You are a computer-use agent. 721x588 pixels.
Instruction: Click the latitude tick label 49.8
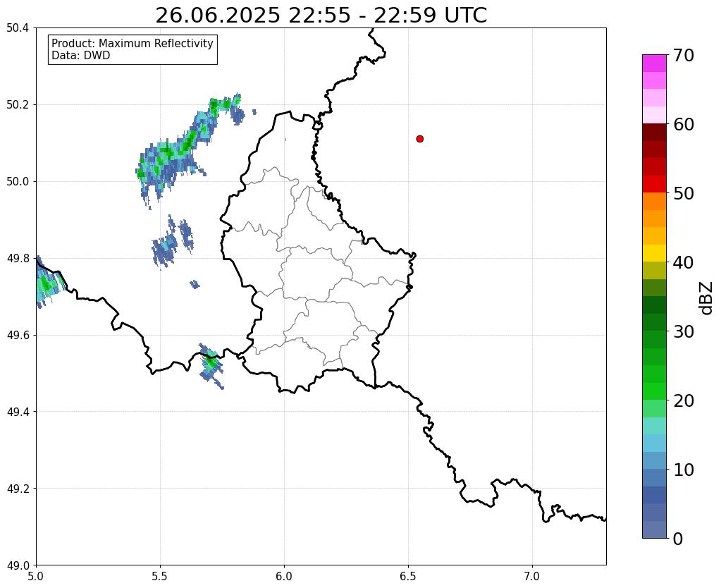(18, 259)
